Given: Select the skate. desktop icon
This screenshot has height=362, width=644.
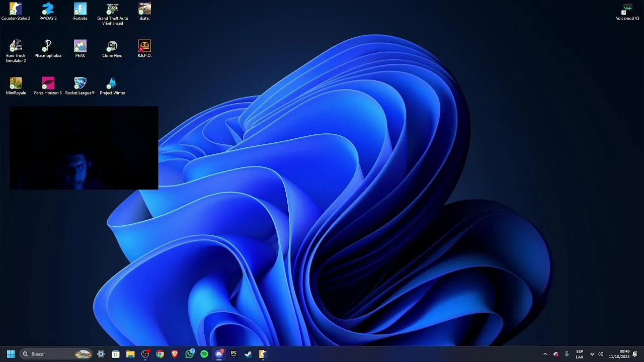Looking at the screenshot, I should (144, 12).
